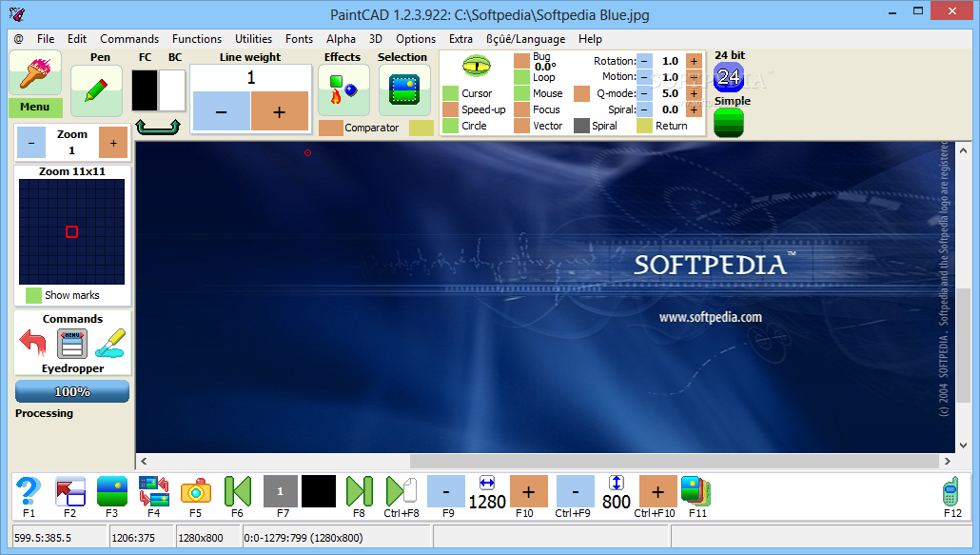Toggle the Comparator option
Screen dimensions: 980x555
point(331,128)
